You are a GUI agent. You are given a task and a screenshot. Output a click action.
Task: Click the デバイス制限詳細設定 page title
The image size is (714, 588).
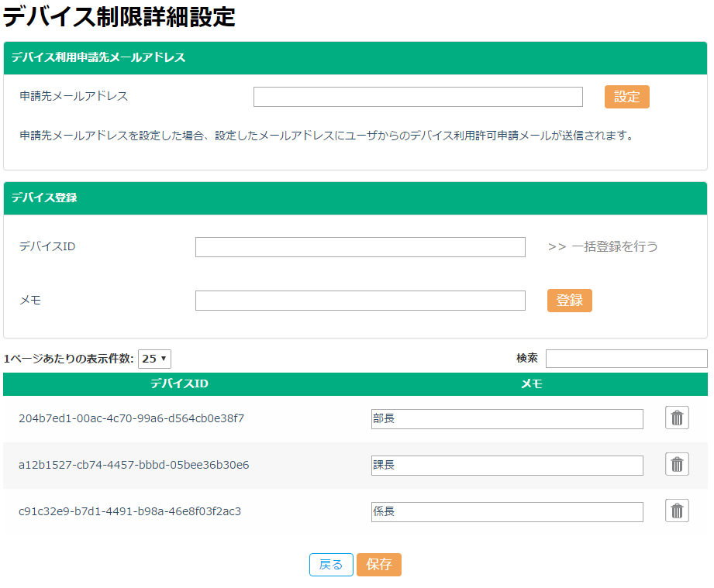coord(119,17)
